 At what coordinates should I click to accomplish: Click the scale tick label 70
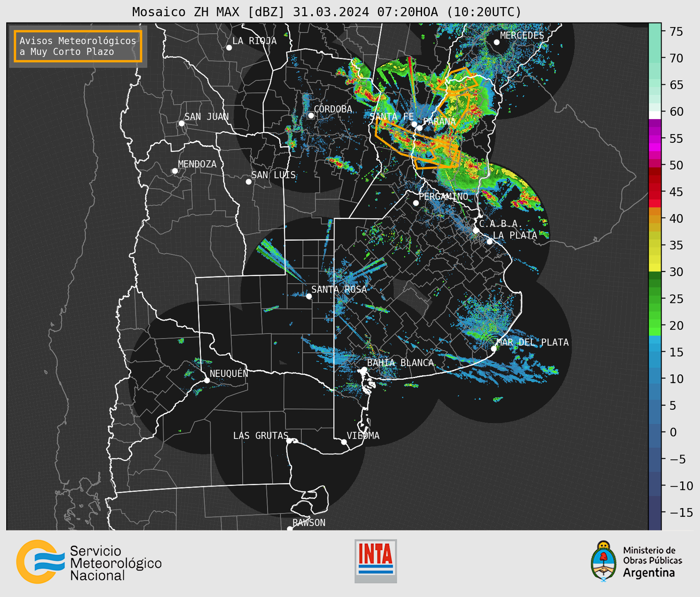676,58
